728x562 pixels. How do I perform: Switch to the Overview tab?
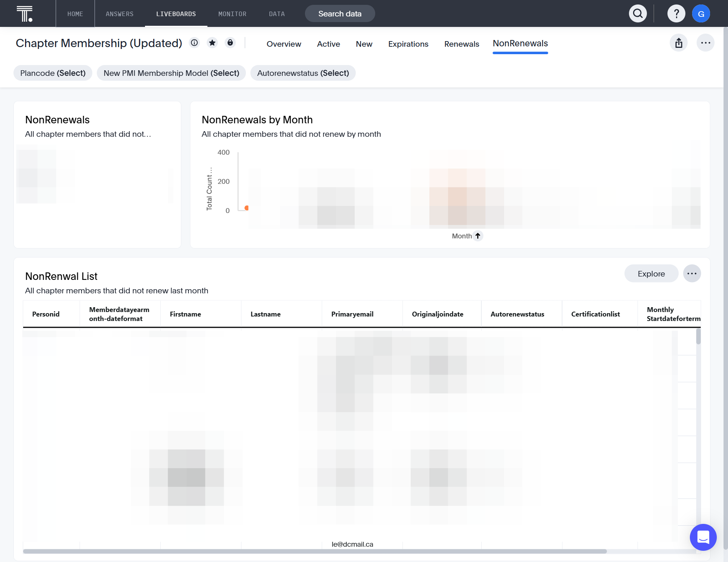click(x=284, y=44)
